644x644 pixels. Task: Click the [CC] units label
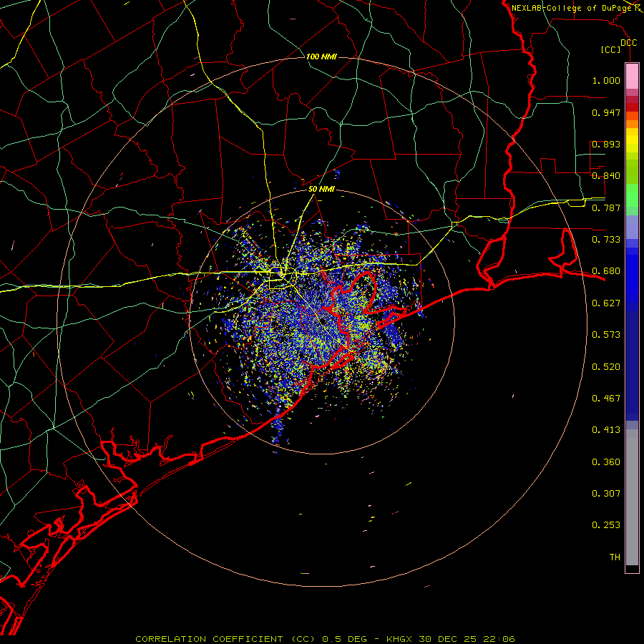[x=611, y=50]
